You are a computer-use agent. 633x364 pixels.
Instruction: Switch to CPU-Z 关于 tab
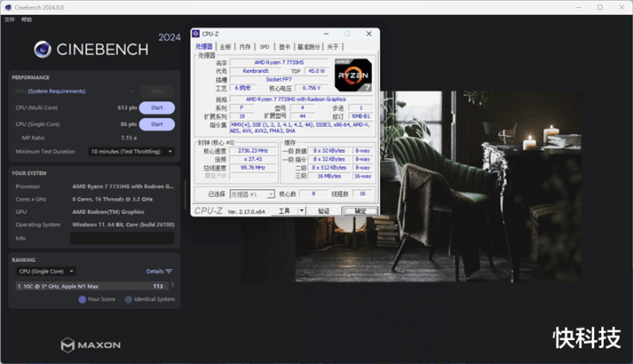point(332,47)
